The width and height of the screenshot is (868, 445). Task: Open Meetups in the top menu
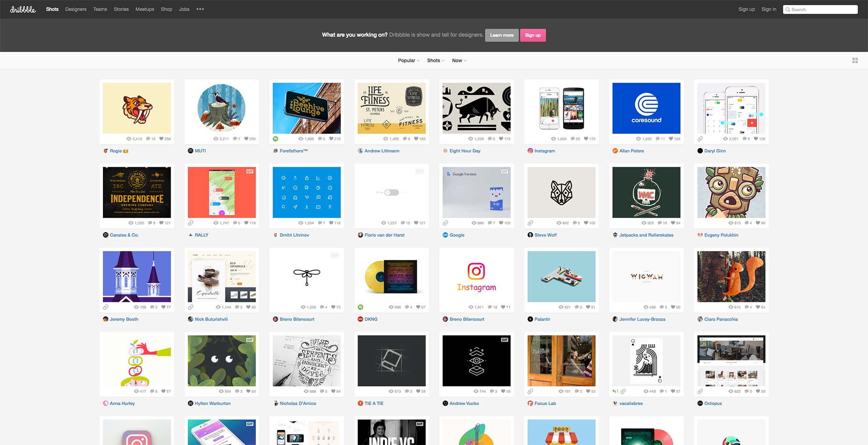coord(145,9)
